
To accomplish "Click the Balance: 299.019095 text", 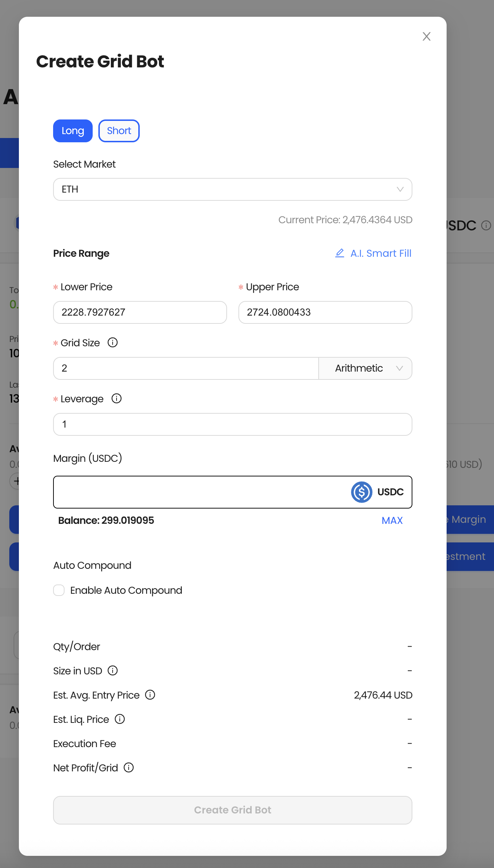I will pyautogui.click(x=106, y=521).
